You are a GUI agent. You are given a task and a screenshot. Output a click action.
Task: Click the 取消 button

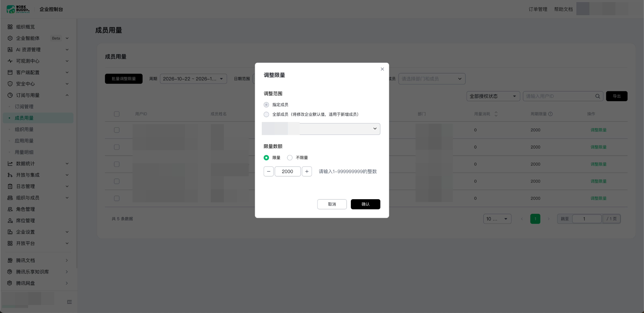[x=332, y=204]
